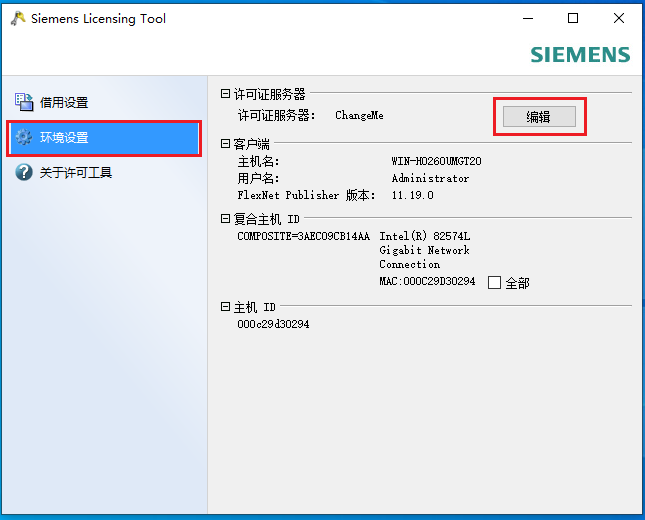Maximize the Siemens Licensing Tool window
The height and width of the screenshot is (520, 645).
click(573, 18)
